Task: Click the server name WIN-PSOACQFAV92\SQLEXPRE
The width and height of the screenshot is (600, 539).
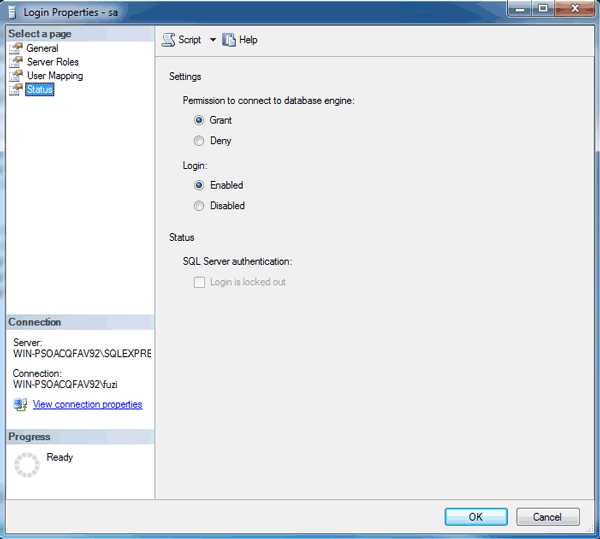Action: (82, 353)
